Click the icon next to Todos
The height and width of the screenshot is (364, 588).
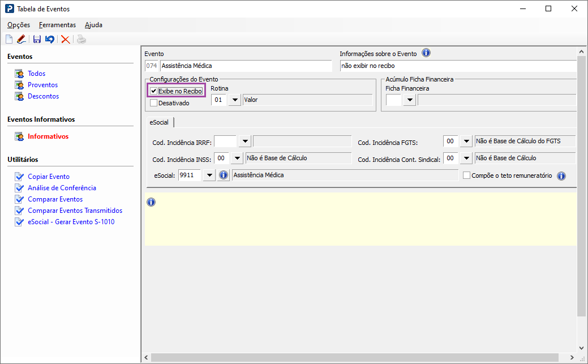19,74
